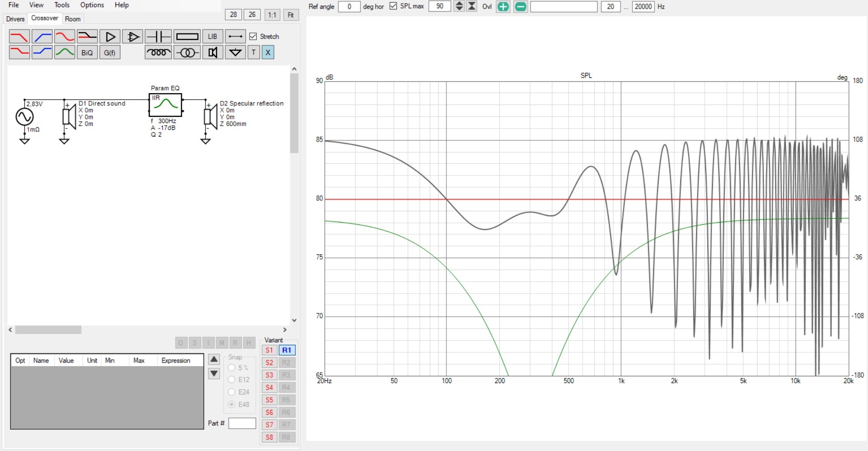
Task: Insert a resistor component
Action: coord(187,36)
